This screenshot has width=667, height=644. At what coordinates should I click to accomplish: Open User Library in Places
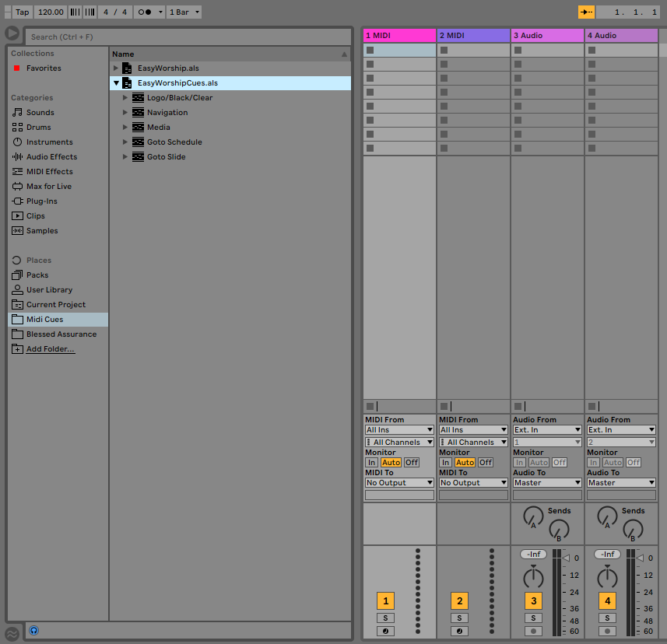[49, 290]
